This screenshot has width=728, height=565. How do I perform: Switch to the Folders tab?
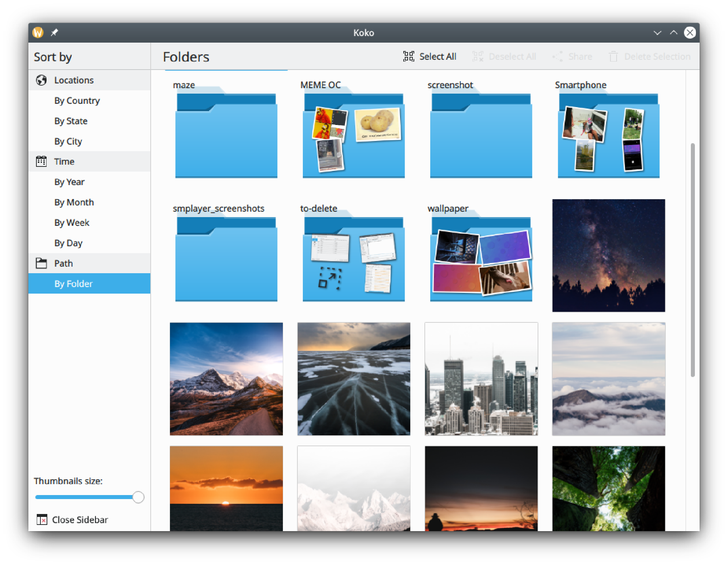[186, 56]
